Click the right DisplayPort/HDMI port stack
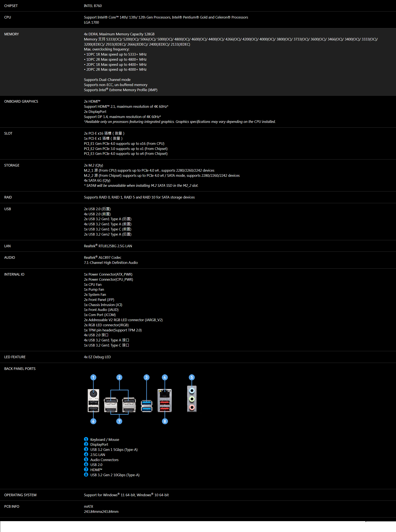The height and width of the screenshot is (532, 396). pyautogui.click(x=129, y=405)
